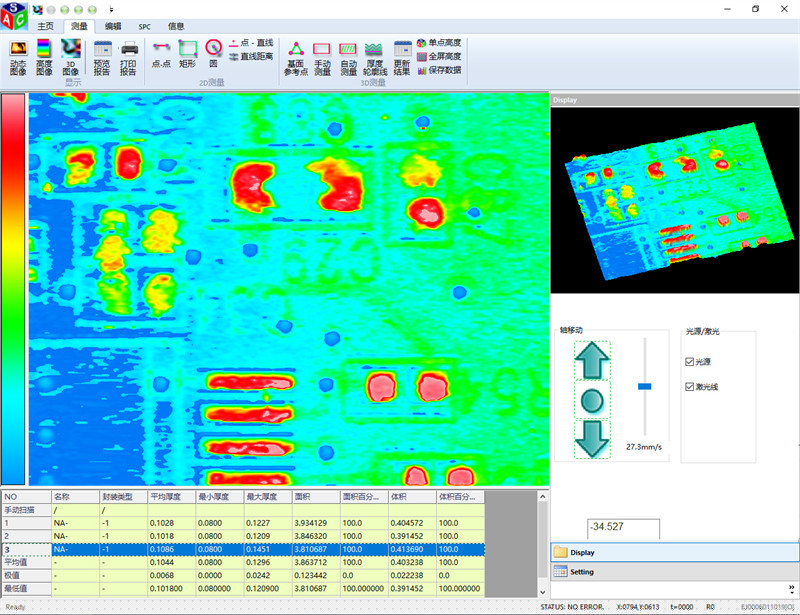Screen dimensions: 800x615
Task: Uncheck the 光源 light source checkbox
Action: click(690, 362)
